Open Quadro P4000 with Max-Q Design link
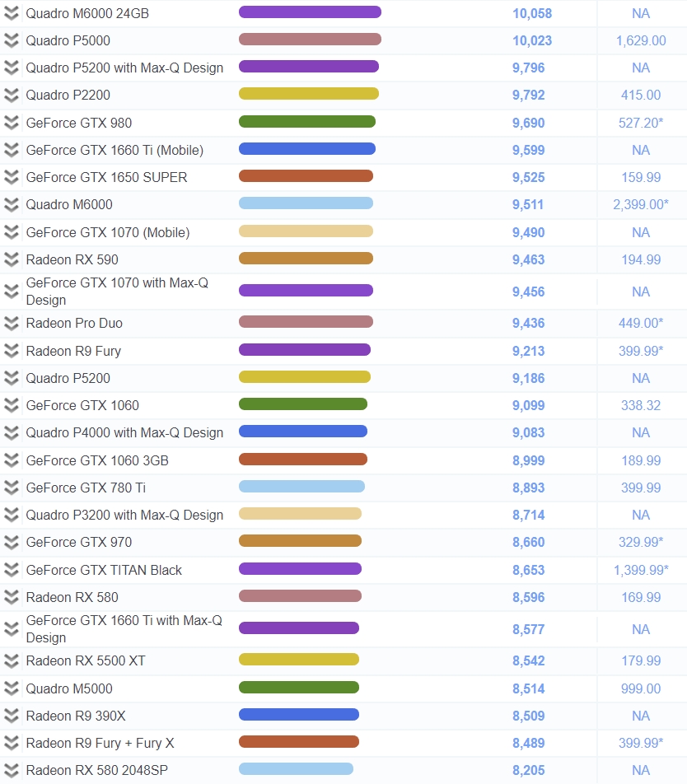 tap(124, 433)
